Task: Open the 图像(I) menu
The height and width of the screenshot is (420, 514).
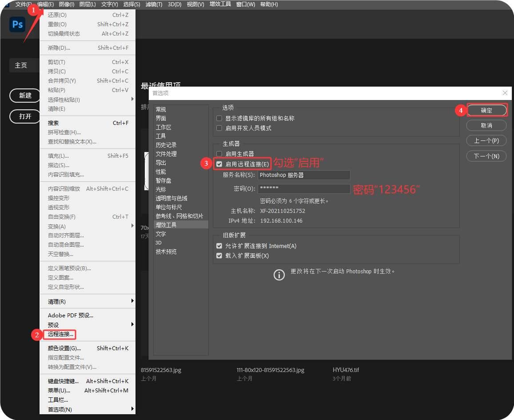Action: point(67,4)
